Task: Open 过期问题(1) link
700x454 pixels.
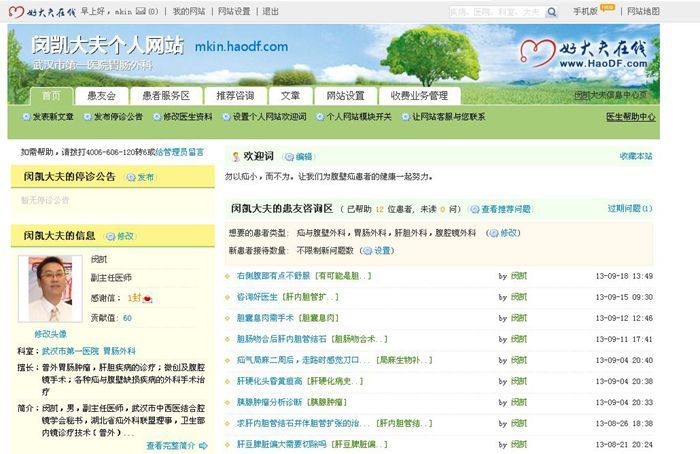Action: pos(630,208)
